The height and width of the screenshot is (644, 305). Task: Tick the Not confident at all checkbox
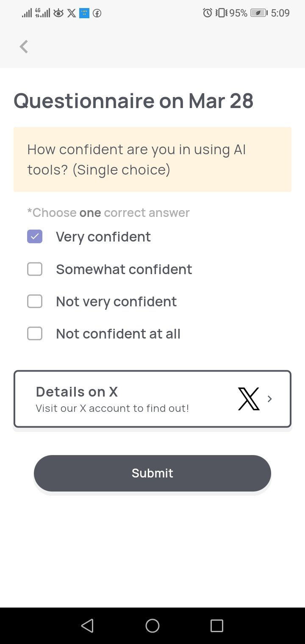(x=35, y=334)
